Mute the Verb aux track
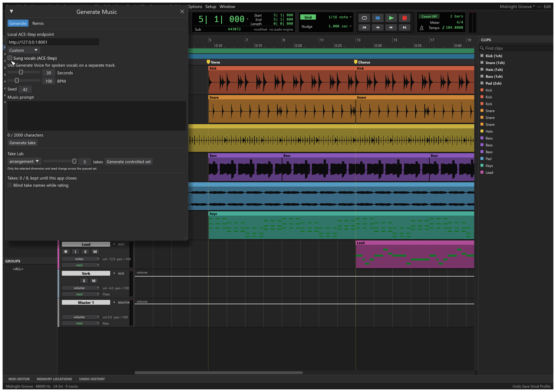 click(x=94, y=280)
